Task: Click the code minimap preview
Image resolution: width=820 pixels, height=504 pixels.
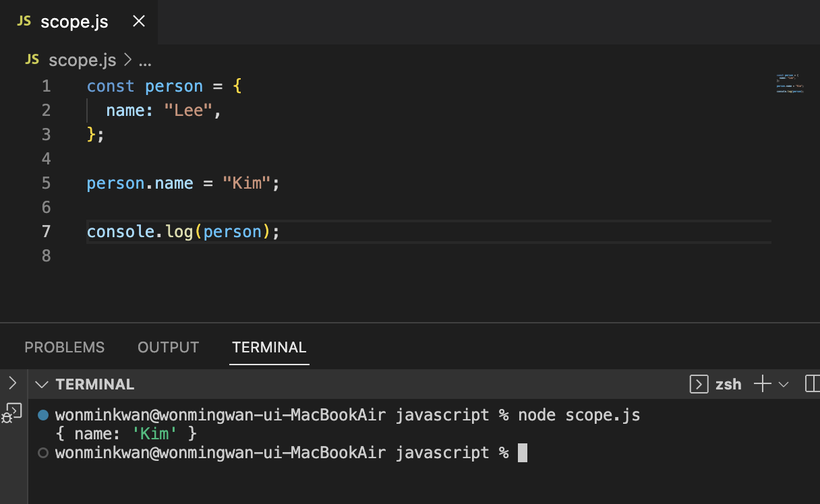Action: [x=790, y=83]
